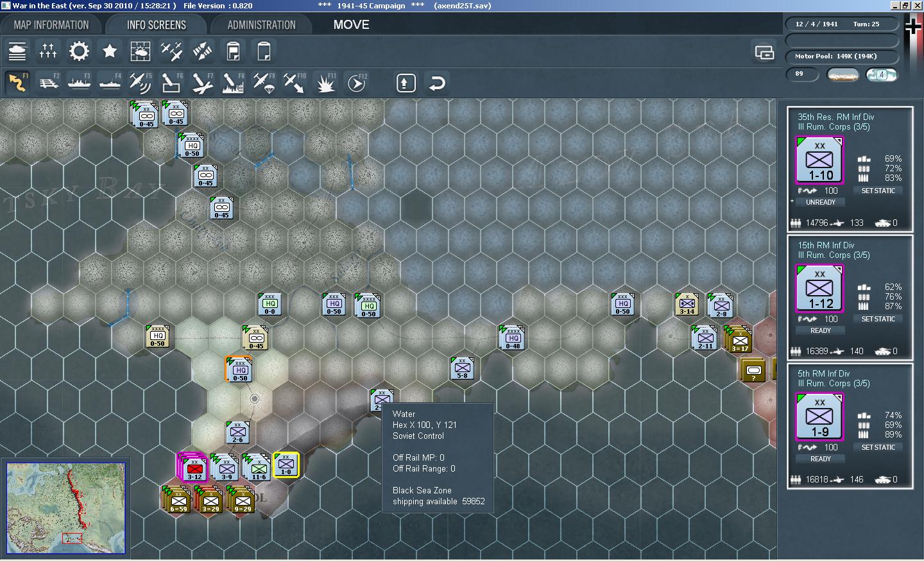This screenshot has height=562, width=924.
Task: Set the 15th RM Inf Div static
Action: (x=878, y=319)
